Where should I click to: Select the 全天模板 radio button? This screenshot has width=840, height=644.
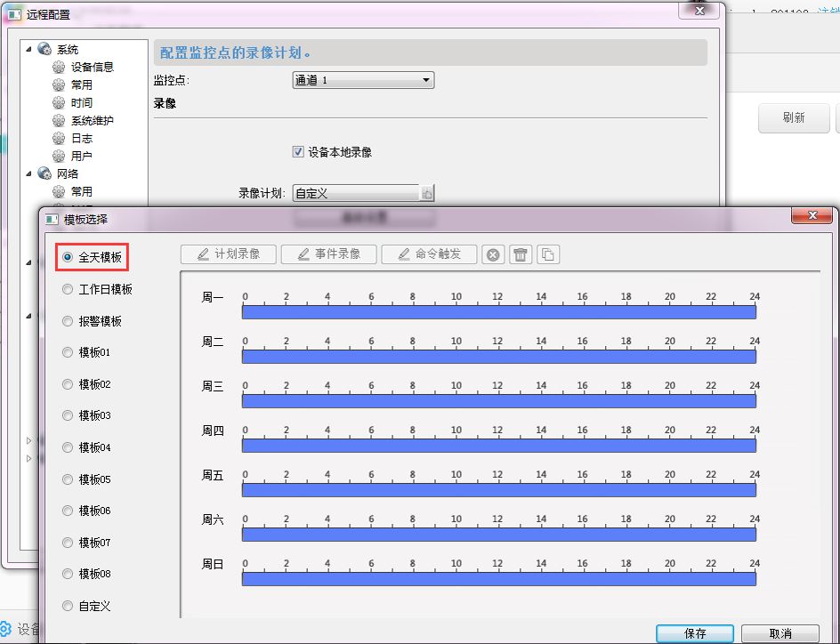(69, 258)
